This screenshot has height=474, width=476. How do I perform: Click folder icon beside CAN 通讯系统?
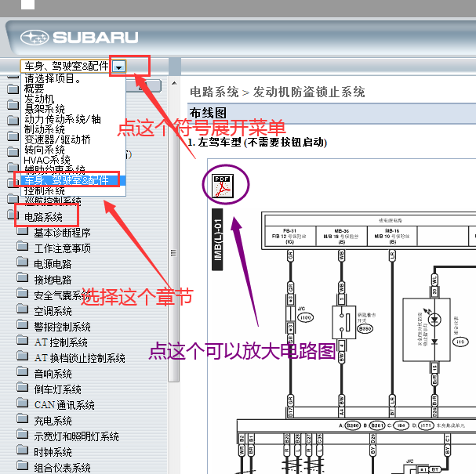click(23, 403)
